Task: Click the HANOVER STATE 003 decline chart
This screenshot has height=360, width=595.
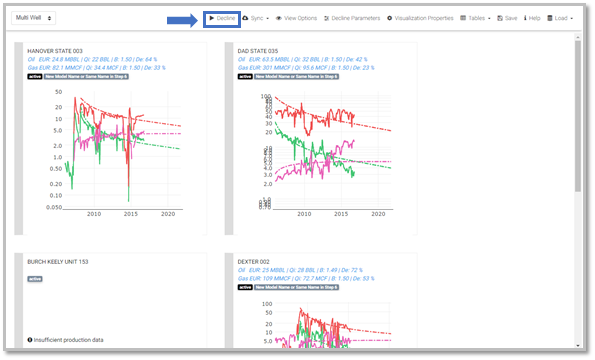Action: coord(114,152)
